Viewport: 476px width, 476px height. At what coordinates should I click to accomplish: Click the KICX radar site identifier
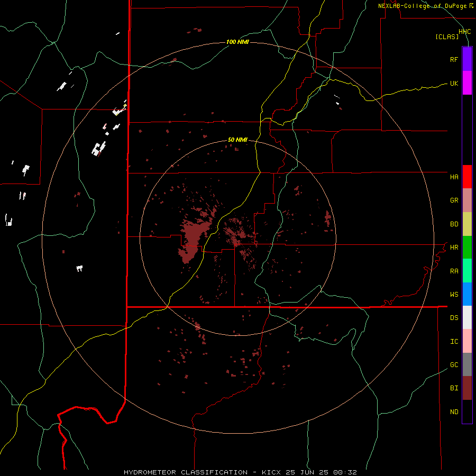pyautogui.click(x=271, y=472)
